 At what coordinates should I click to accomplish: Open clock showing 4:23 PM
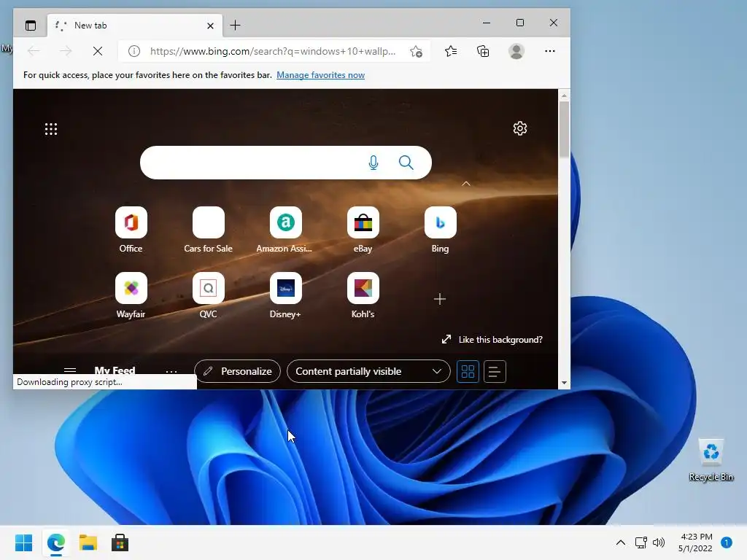695,542
